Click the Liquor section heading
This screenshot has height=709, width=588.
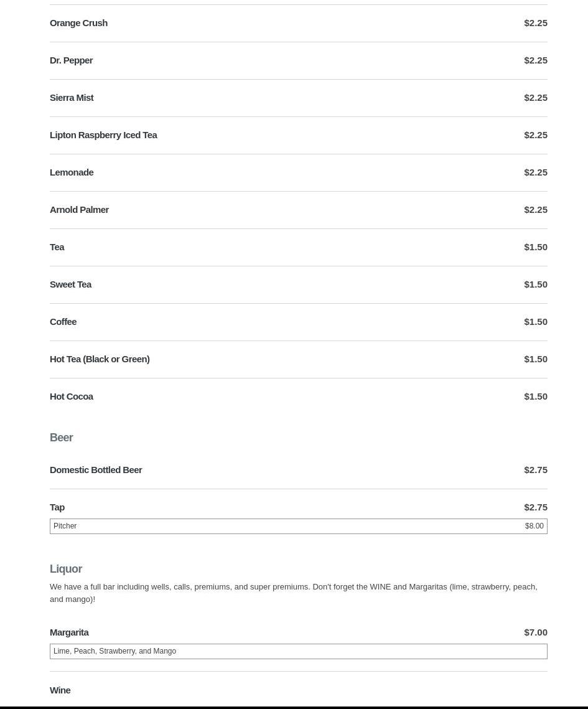[x=66, y=569]
